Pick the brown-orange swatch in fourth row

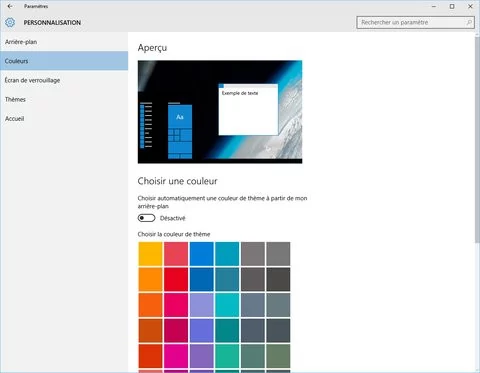[x=150, y=331]
